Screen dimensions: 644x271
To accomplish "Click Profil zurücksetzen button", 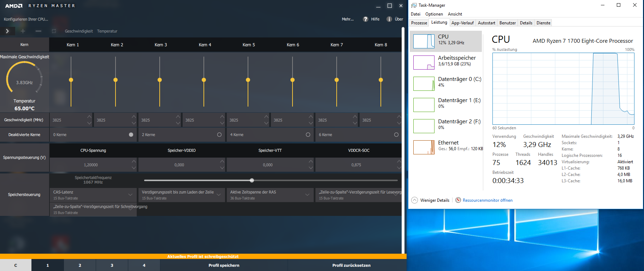I will tap(351, 265).
